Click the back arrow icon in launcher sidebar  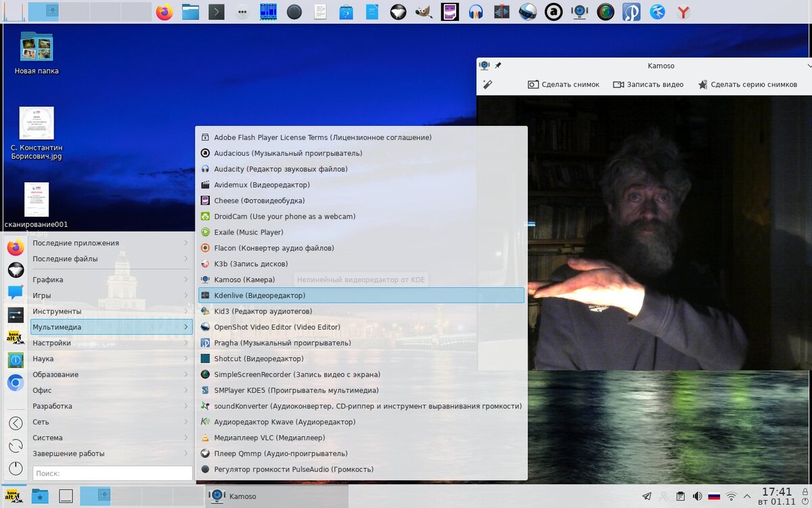click(16, 423)
